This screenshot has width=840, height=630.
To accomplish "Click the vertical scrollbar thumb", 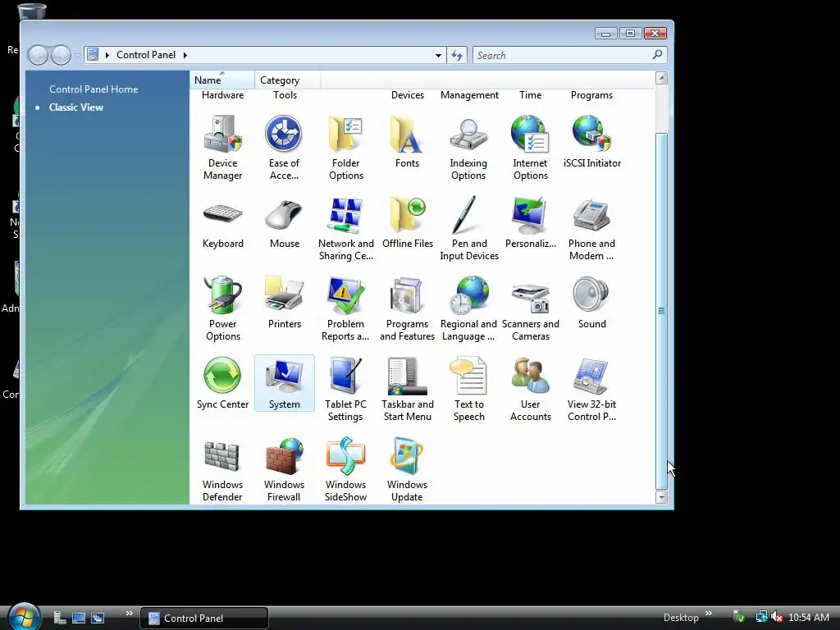I will 662,311.
